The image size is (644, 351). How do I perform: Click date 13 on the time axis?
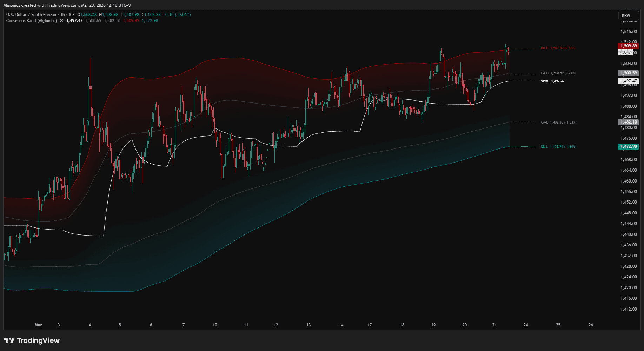tap(308, 325)
